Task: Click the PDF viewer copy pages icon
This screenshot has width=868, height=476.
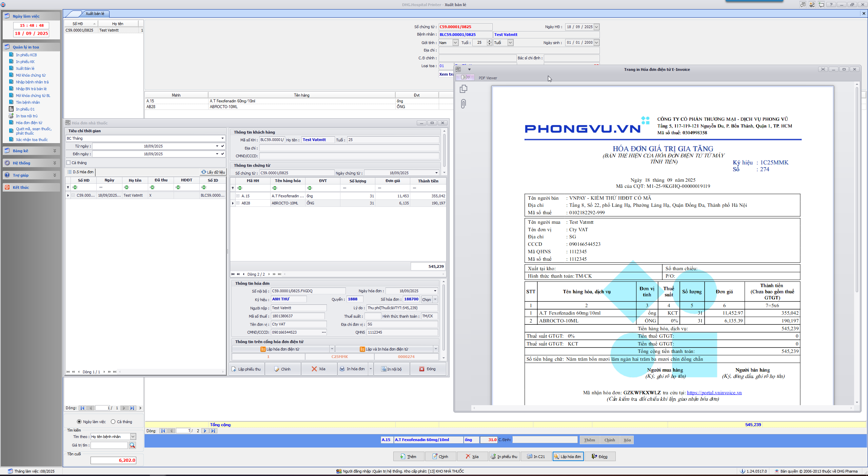Action: (463, 89)
